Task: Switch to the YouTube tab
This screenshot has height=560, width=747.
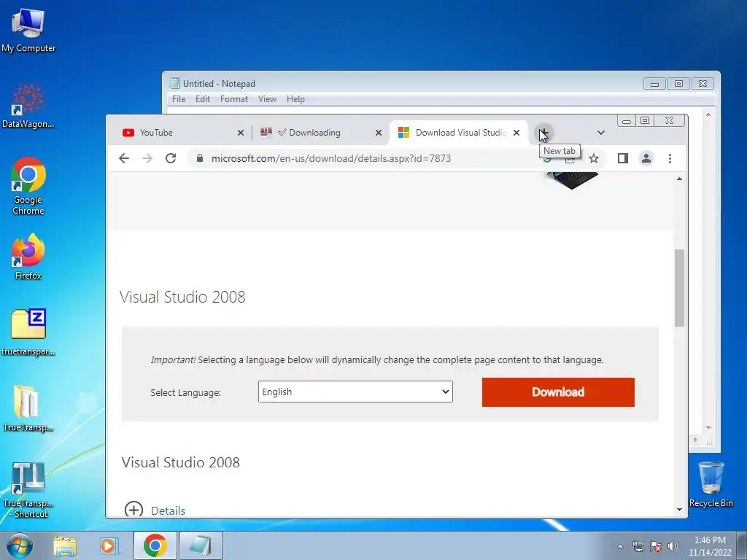Action: [x=179, y=133]
